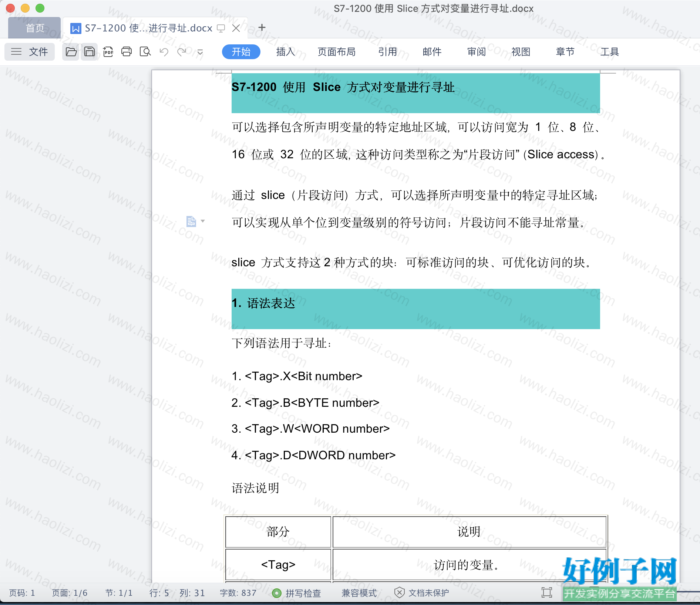Close the S7-1200 document tab
700x605 pixels.
[x=236, y=28]
